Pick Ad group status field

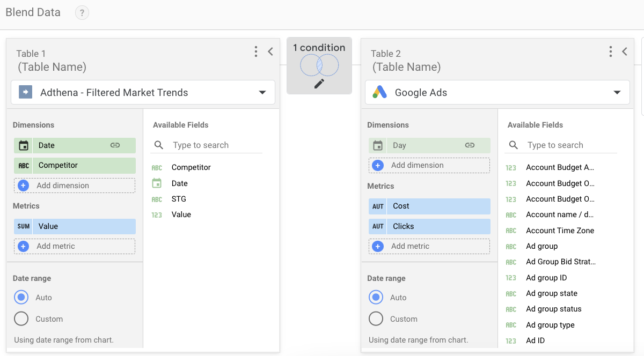point(554,309)
